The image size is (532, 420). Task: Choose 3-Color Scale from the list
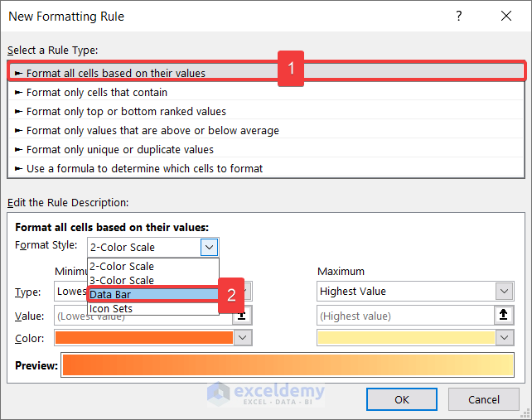point(122,280)
